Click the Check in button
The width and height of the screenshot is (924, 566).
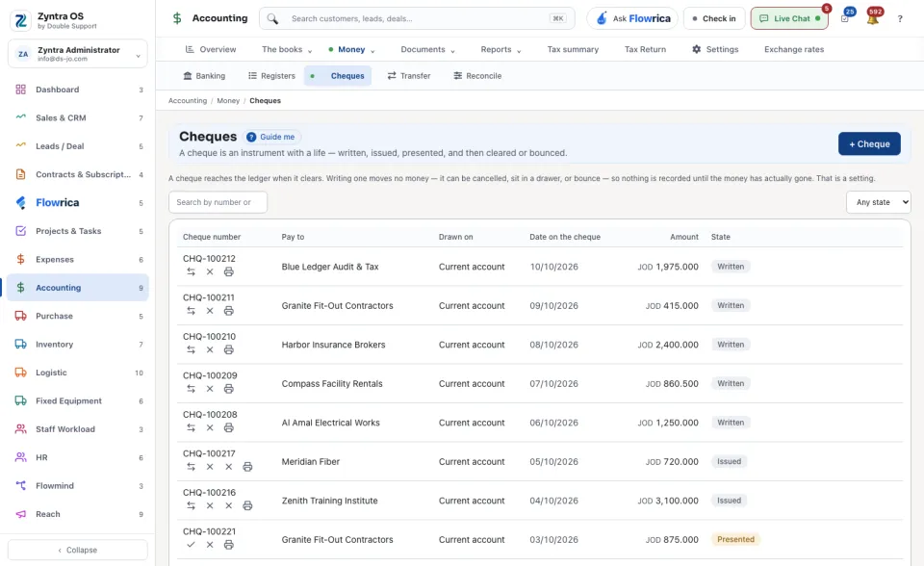click(x=714, y=18)
